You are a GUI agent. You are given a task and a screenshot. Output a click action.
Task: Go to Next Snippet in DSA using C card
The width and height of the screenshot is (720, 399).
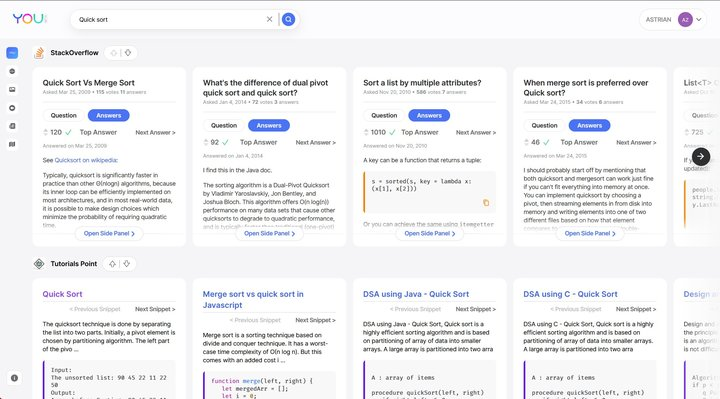636,309
